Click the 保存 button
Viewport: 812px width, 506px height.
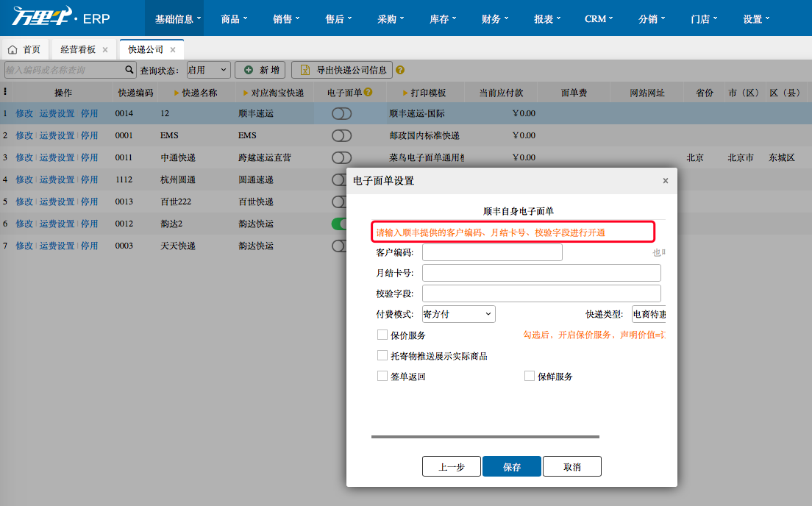(512, 466)
